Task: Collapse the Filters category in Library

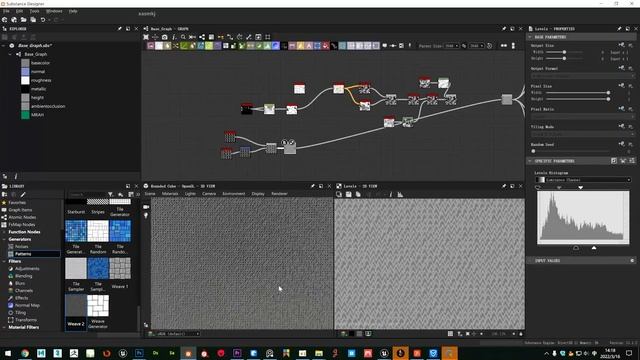Action: coord(4,261)
